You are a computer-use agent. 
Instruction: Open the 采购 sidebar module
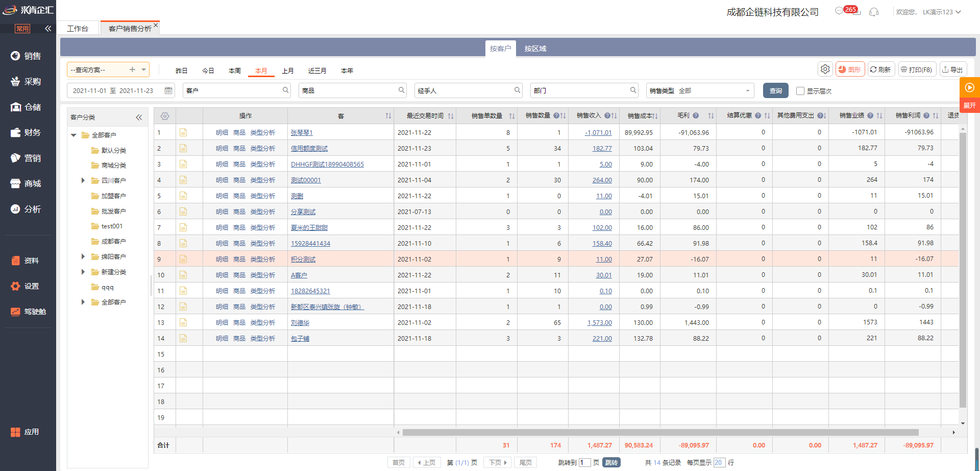click(27, 81)
